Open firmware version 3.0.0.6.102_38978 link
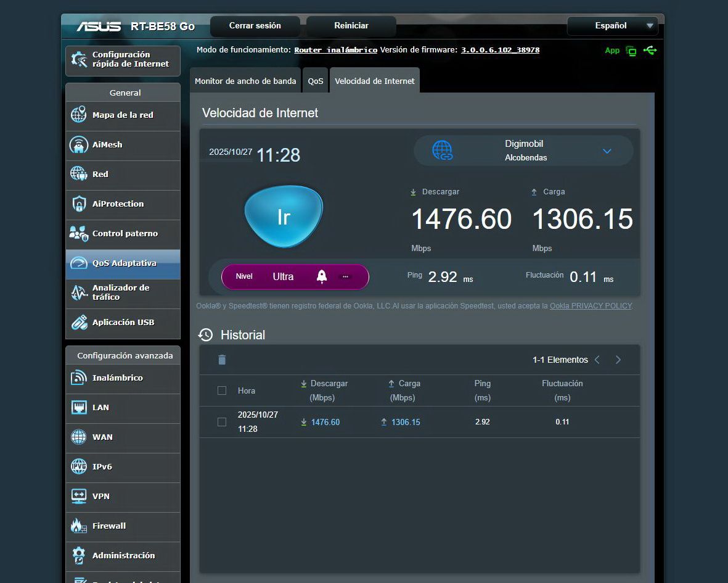728x583 pixels. coord(500,50)
